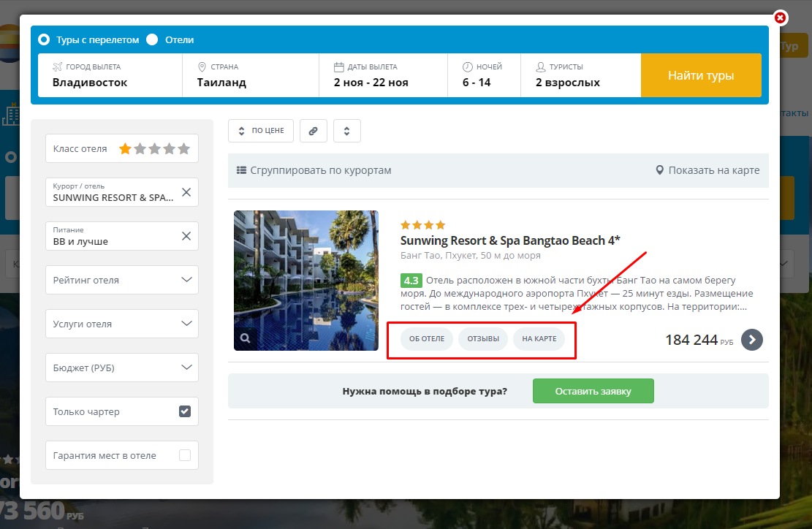Click 'Сгруппировать по курортам'

(314, 170)
